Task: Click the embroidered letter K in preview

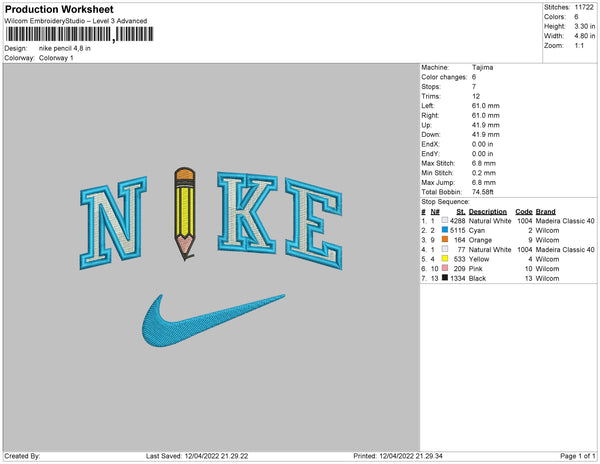Action: (247, 213)
